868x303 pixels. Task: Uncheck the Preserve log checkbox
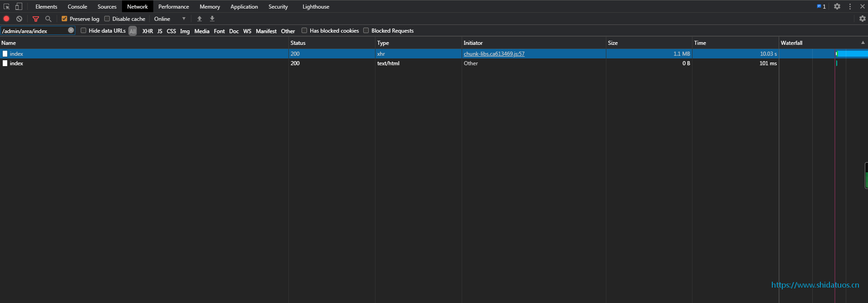[64, 19]
